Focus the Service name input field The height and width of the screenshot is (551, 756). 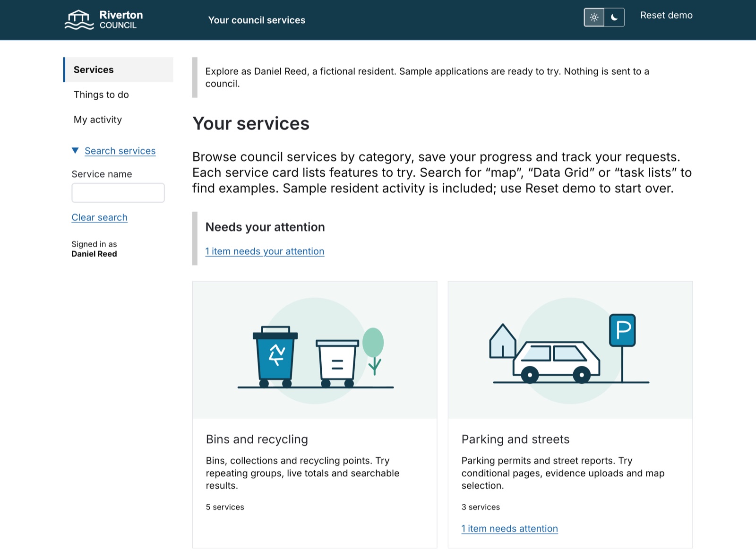pos(118,193)
